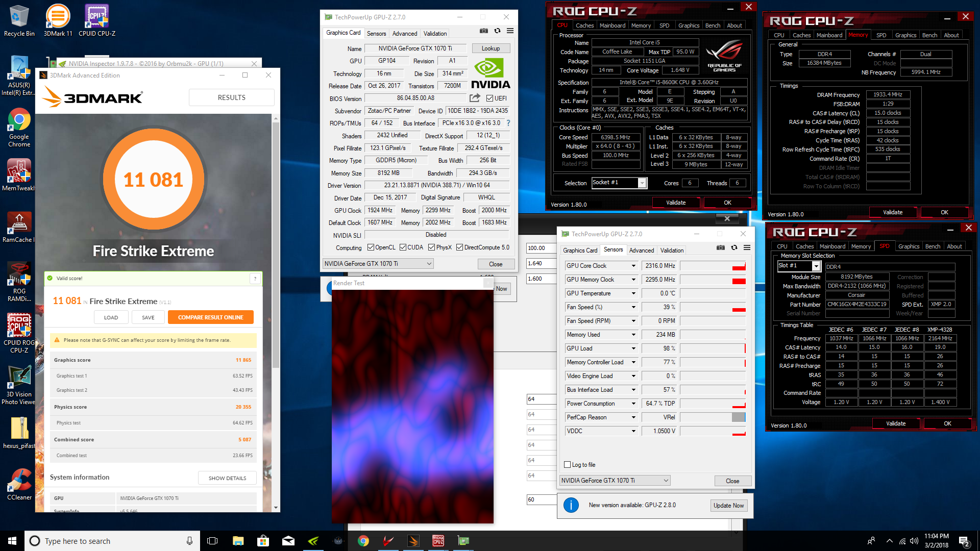Click the camera screenshot icon in the GPU-Z Graphics Card window
The width and height of the screenshot is (980, 551).
coord(484,31)
